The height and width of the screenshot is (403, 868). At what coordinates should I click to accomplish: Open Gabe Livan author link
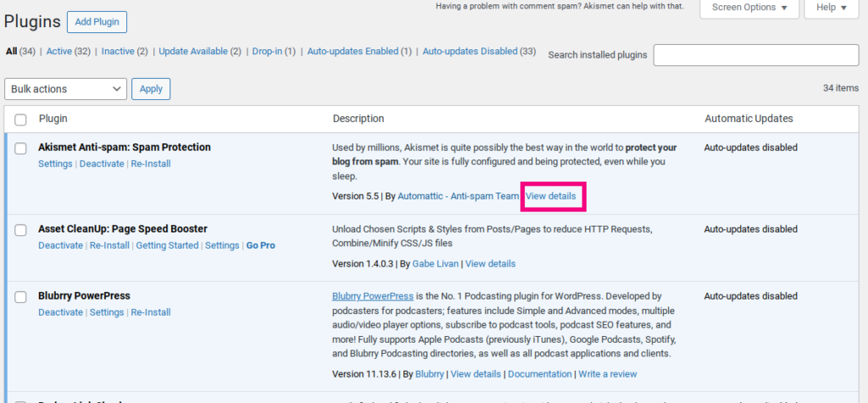coord(436,263)
